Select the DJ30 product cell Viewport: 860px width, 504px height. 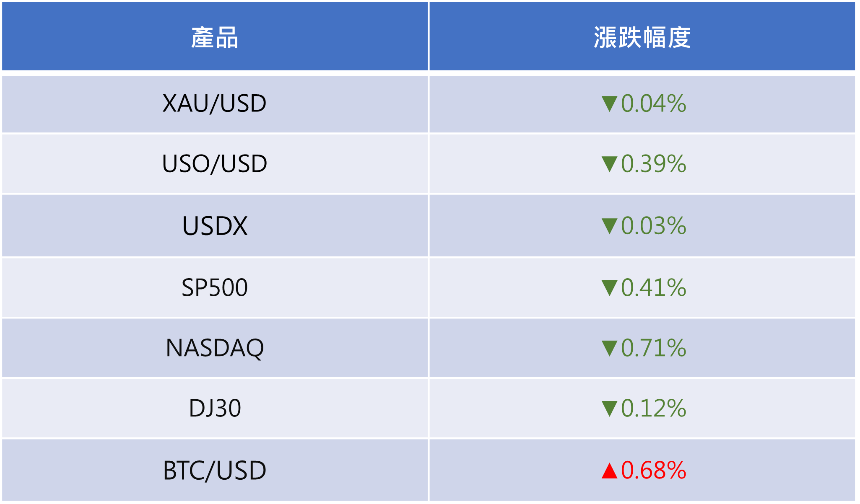(215, 408)
